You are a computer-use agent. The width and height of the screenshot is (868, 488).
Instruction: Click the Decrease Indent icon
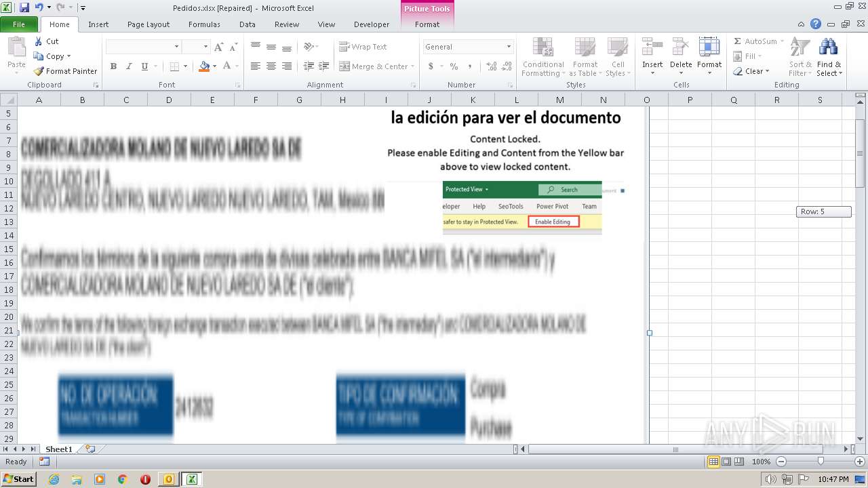(x=309, y=66)
